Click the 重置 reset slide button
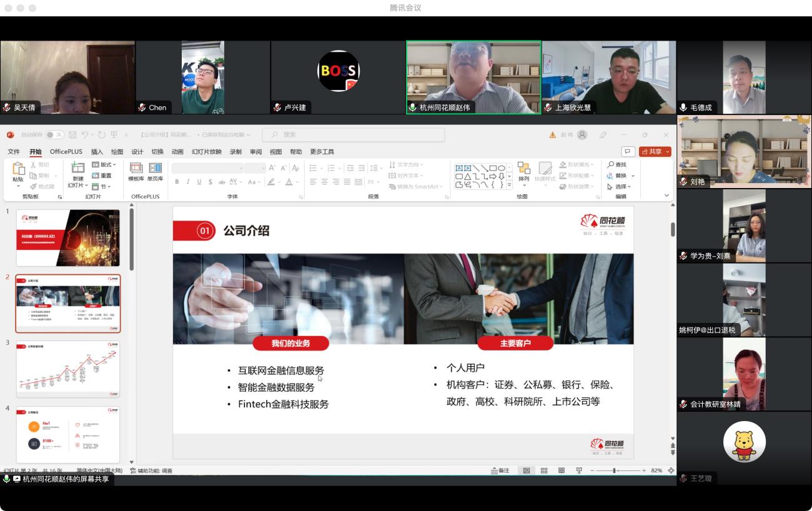812x511 pixels. coord(102,176)
